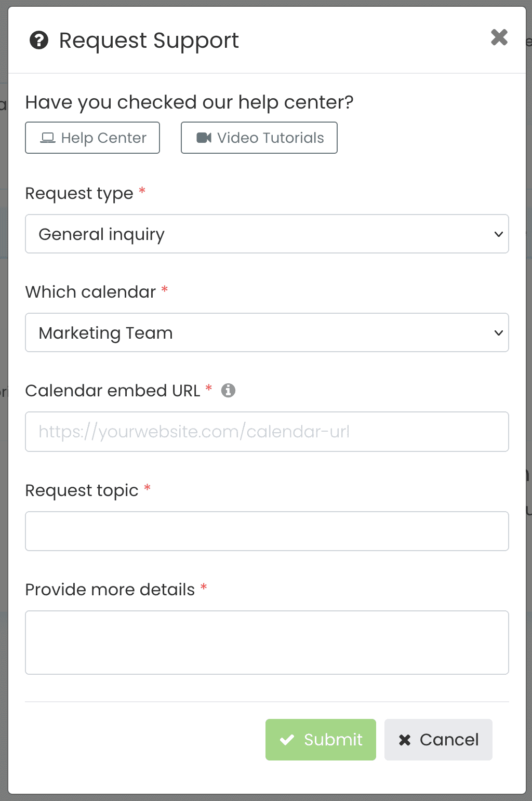Click the laptop icon on Help Center button
532x801 pixels.
48,138
